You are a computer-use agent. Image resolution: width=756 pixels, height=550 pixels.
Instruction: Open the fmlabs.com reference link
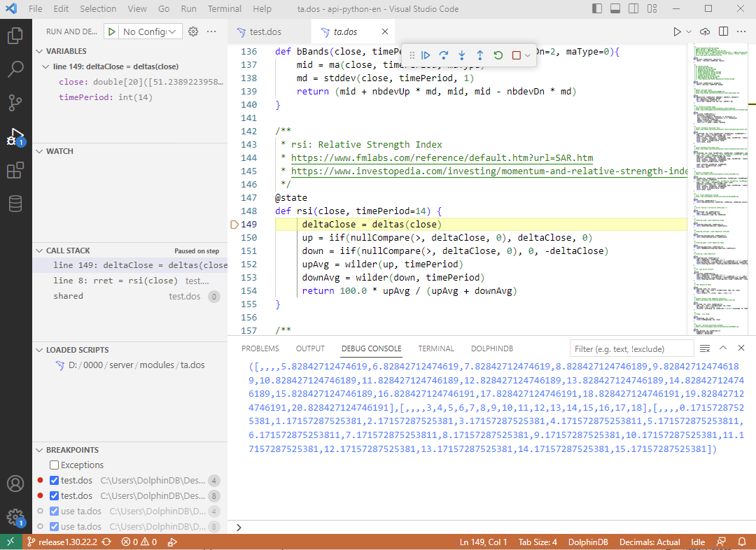tap(442, 158)
